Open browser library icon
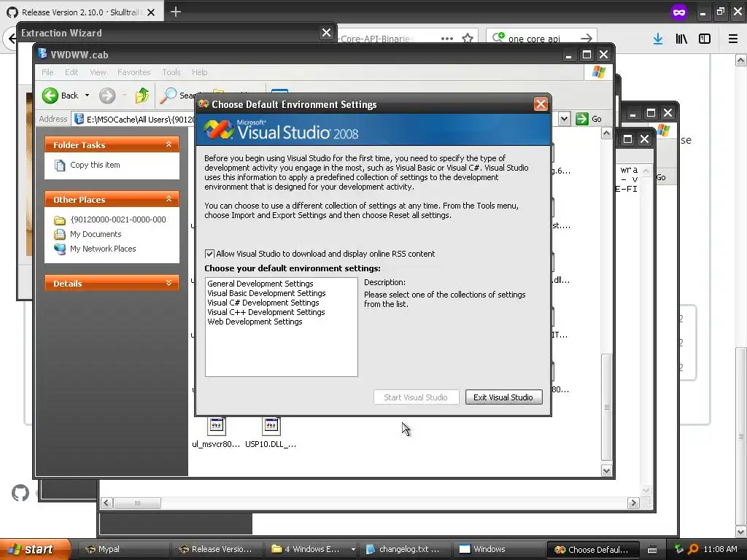747x560 pixels. [681, 39]
